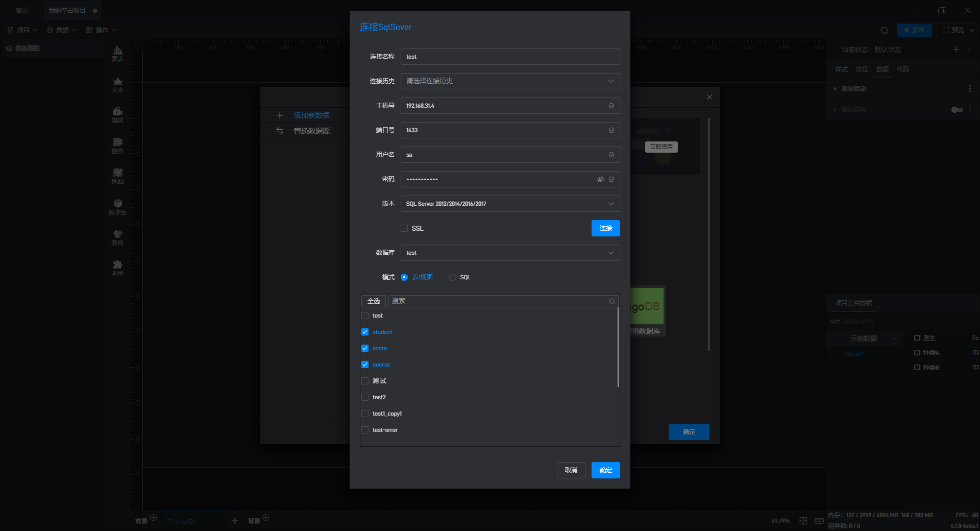Open the 图表 chart components icon

click(117, 53)
